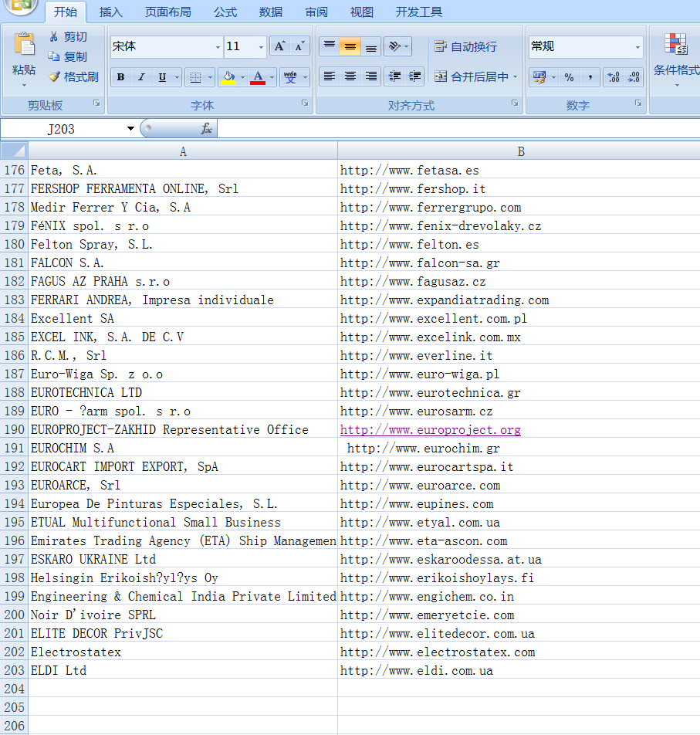The image size is (700, 735).
Task: Open Page Layout (页面布局) tab
Action: tap(167, 12)
